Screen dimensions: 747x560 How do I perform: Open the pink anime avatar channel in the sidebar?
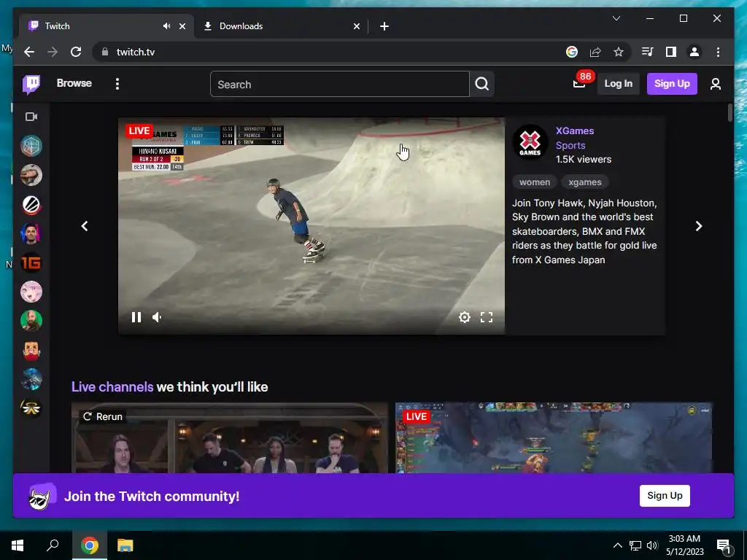(x=31, y=292)
